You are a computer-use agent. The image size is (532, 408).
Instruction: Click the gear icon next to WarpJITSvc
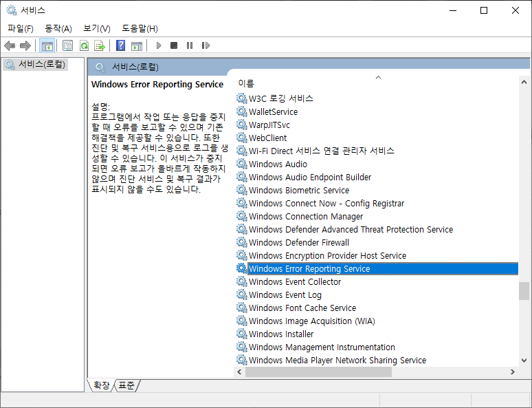pos(241,125)
